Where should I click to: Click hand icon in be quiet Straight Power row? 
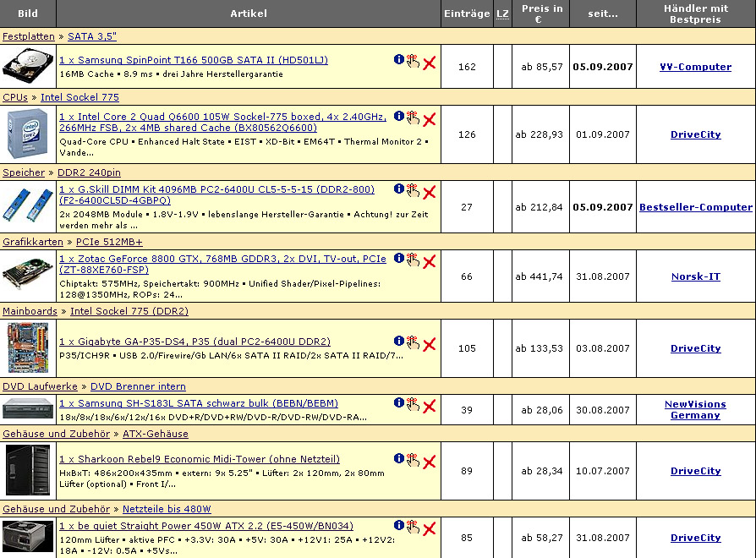(413, 528)
